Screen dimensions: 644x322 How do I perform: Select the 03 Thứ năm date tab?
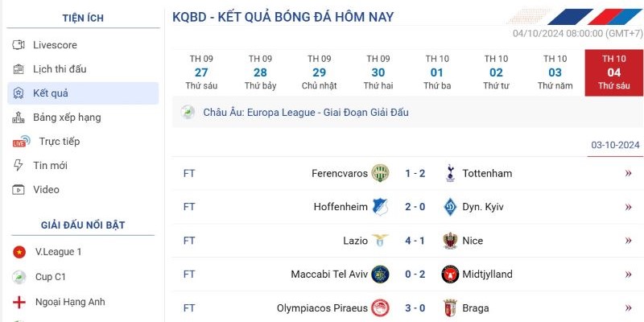555,72
